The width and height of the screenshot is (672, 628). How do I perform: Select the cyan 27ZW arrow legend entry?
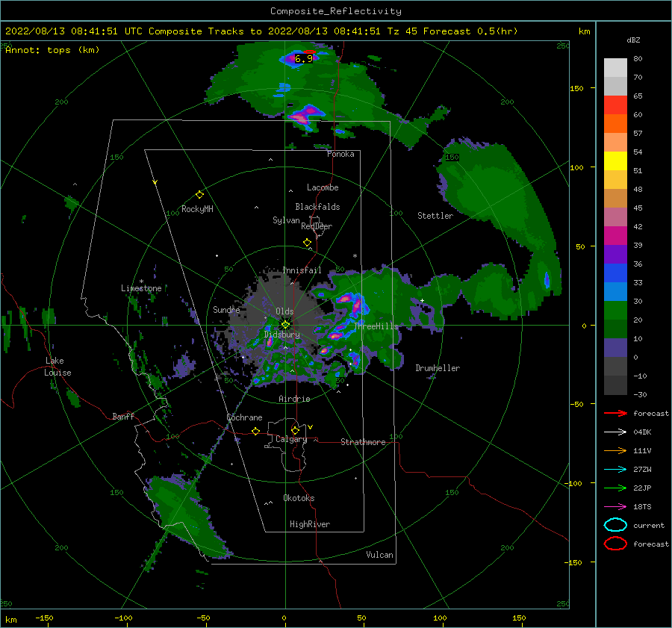click(615, 470)
